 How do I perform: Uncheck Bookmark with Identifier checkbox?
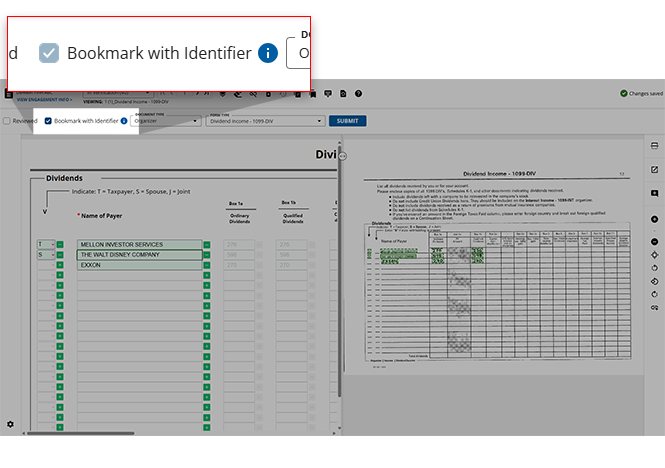tap(48, 121)
